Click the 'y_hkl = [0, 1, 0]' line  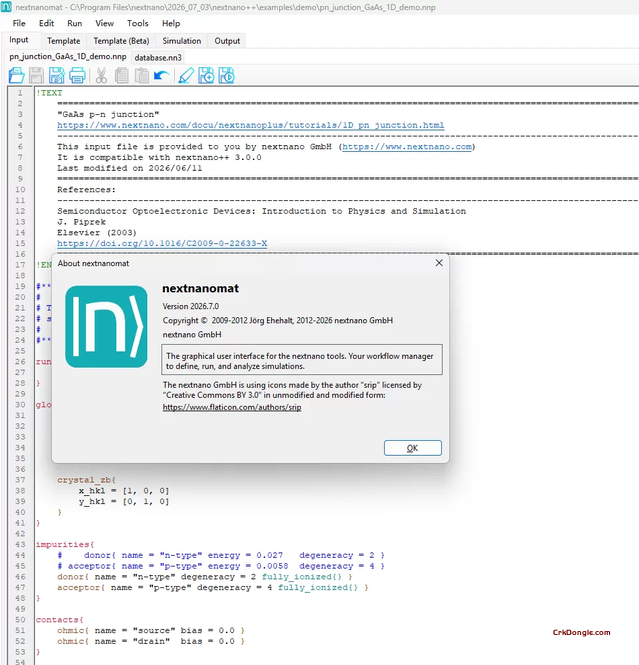point(124,501)
